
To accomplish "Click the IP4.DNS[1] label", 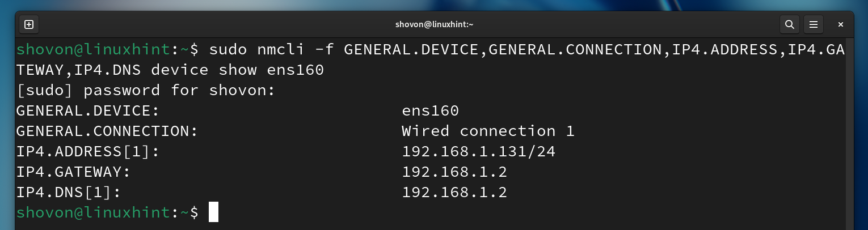I will (69, 192).
